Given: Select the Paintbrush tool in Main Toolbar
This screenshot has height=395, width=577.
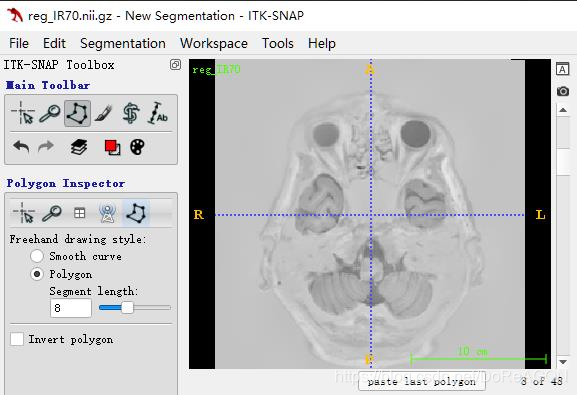Looking at the screenshot, I should coord(103,113).
